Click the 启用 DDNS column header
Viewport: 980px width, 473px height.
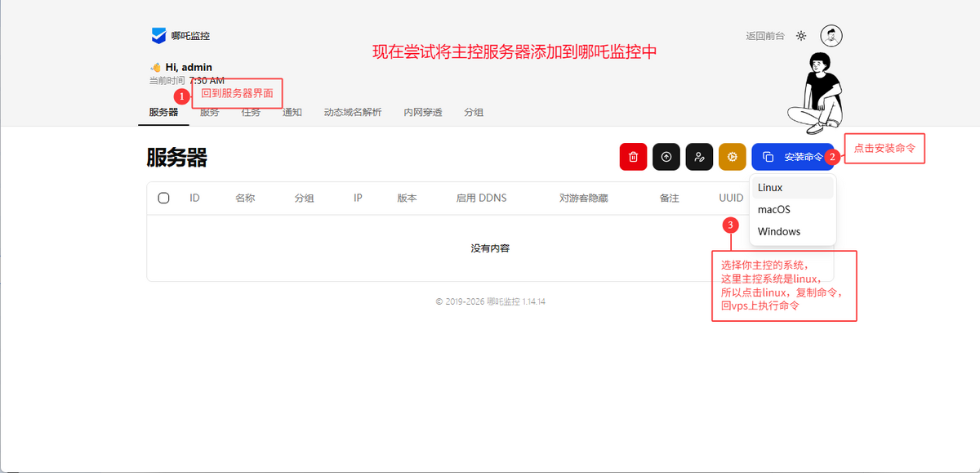tap(481, 199)
